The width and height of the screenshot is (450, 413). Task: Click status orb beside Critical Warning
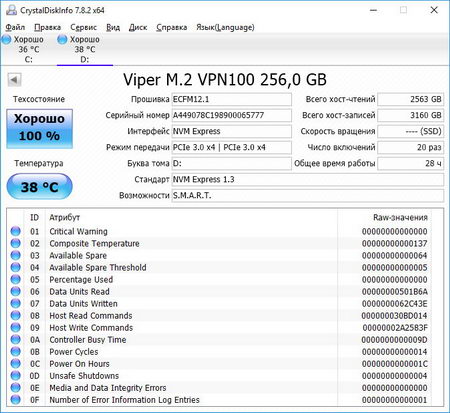point(15,231)
